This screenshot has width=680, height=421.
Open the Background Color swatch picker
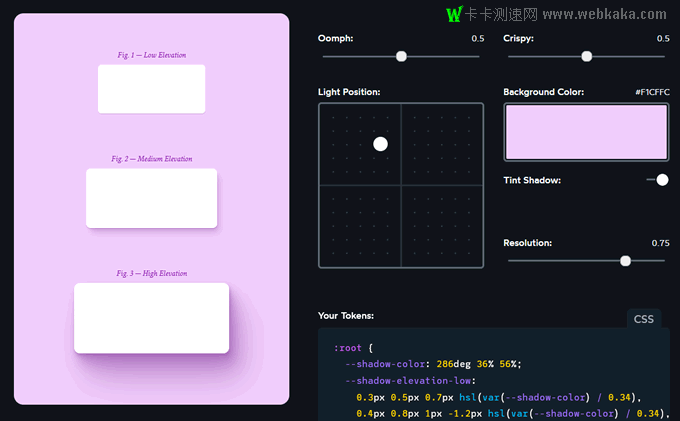click(x=586, y=131)
